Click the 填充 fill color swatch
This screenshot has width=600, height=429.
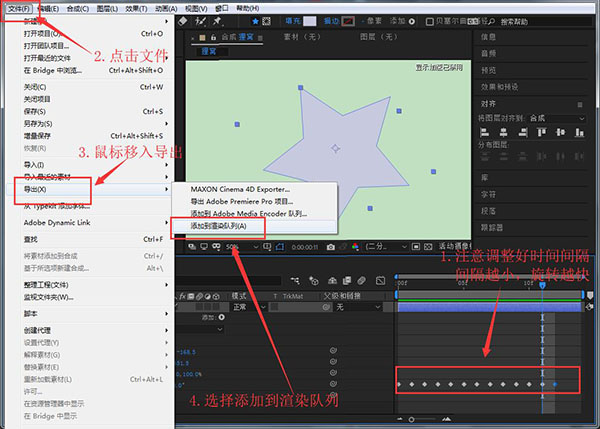(x=310, y=21)
